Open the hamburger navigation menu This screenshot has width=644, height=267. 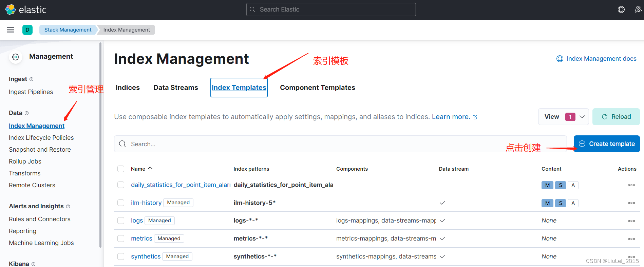[11, 30]
